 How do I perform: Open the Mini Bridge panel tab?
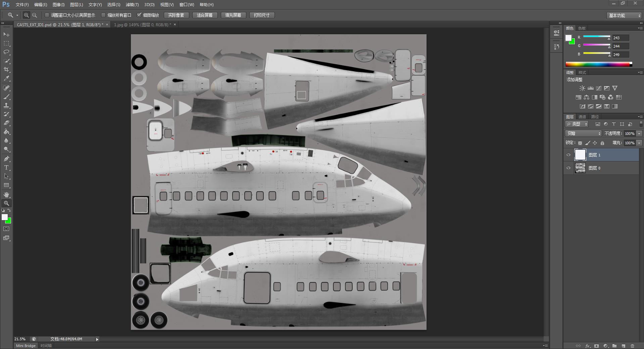tap(26, 346)
